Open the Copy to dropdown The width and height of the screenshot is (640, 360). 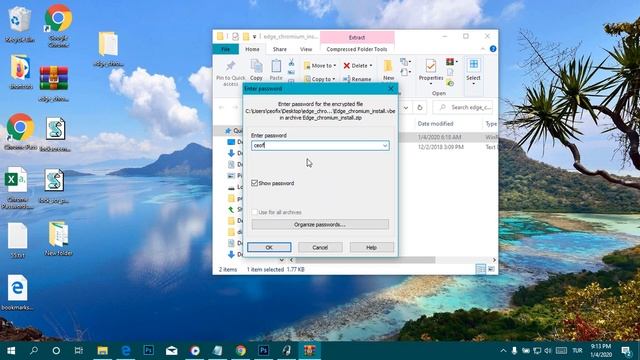tap(320, 79)
